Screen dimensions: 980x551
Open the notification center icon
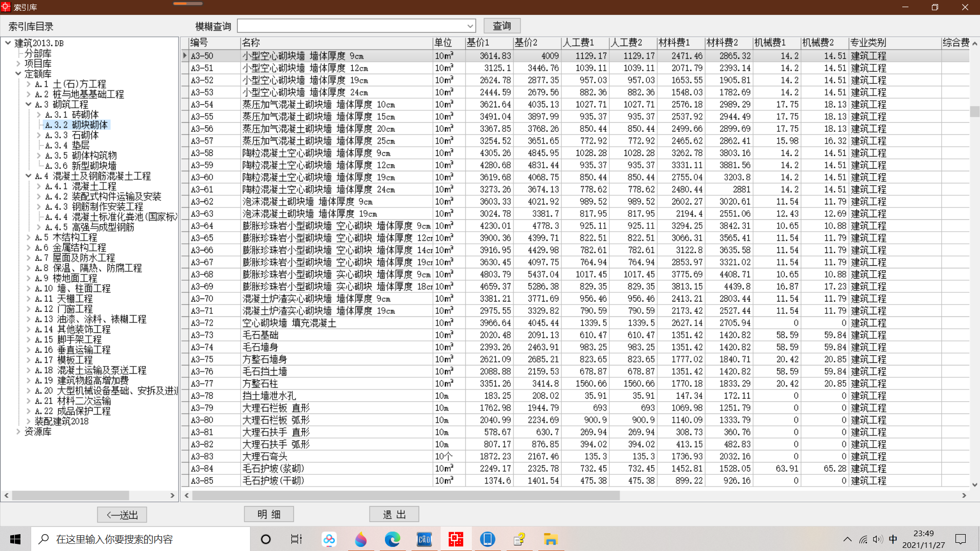coord(961,539)
